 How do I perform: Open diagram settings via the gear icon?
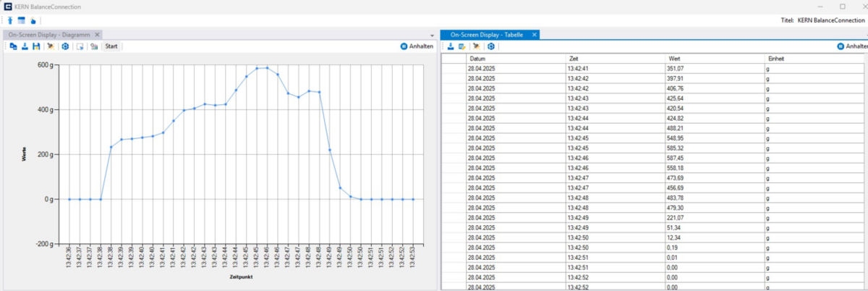pos(65,46)
